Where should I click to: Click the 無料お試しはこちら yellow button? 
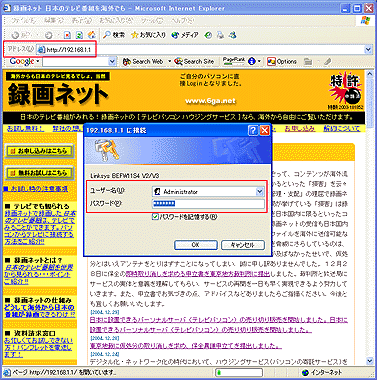pos(39,173)
